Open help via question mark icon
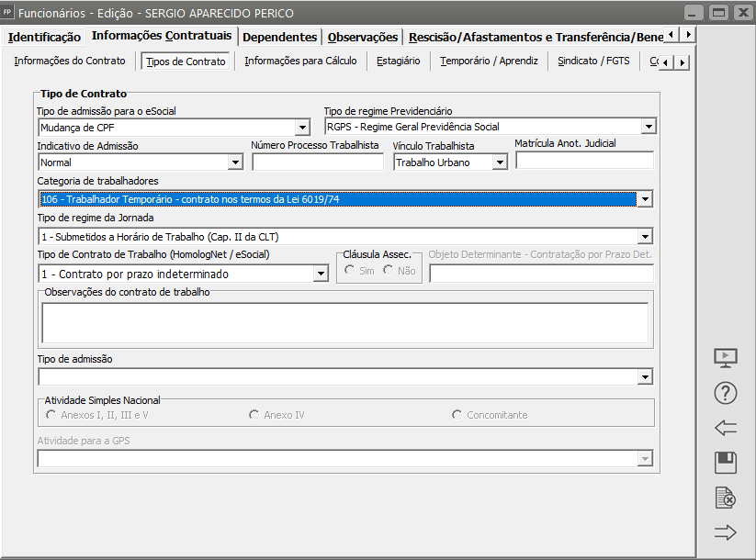756x560 pixels. tap(726, 393)
